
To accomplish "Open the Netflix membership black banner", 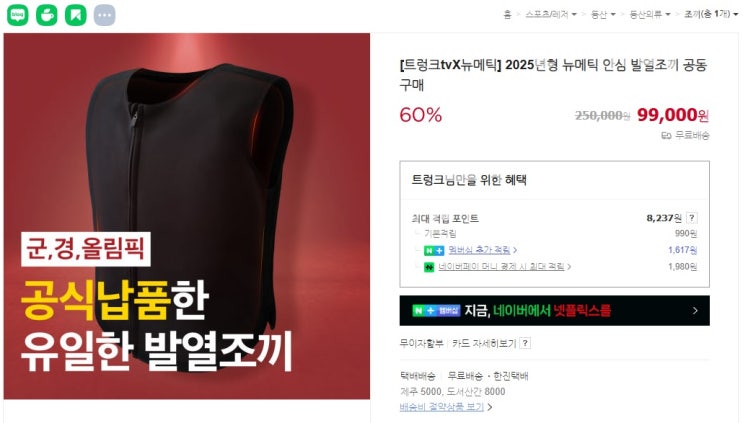I will [x=554, y=311].
